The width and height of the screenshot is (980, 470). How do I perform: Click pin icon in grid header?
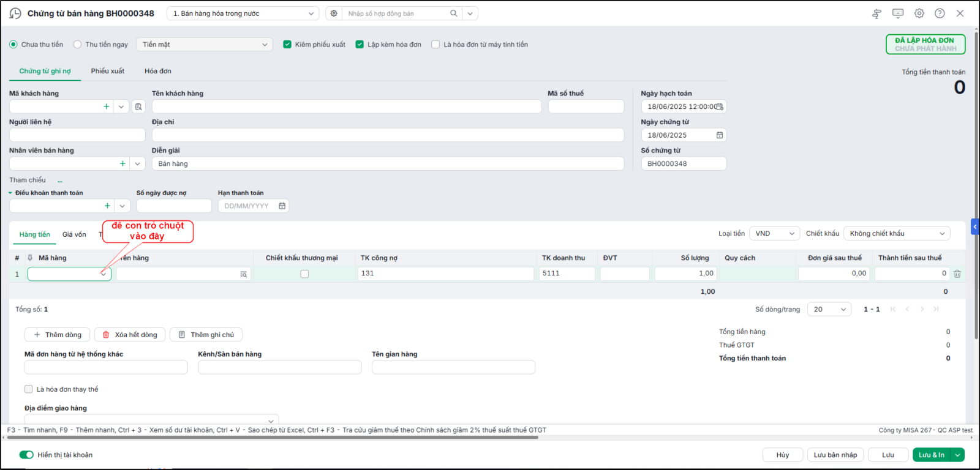point(29,258)
